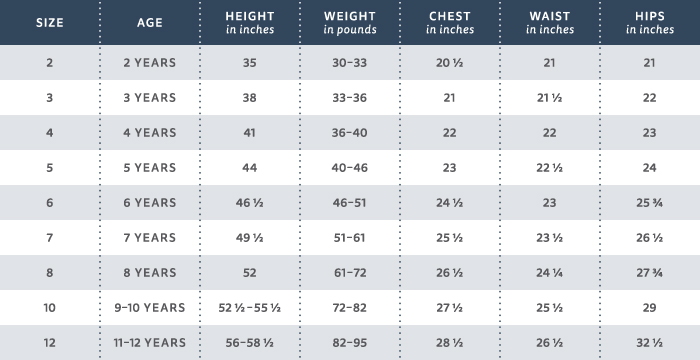Select the 9–10 YEARS age cell
This screenshot has width=700, height=360.
tap(150, 308)
